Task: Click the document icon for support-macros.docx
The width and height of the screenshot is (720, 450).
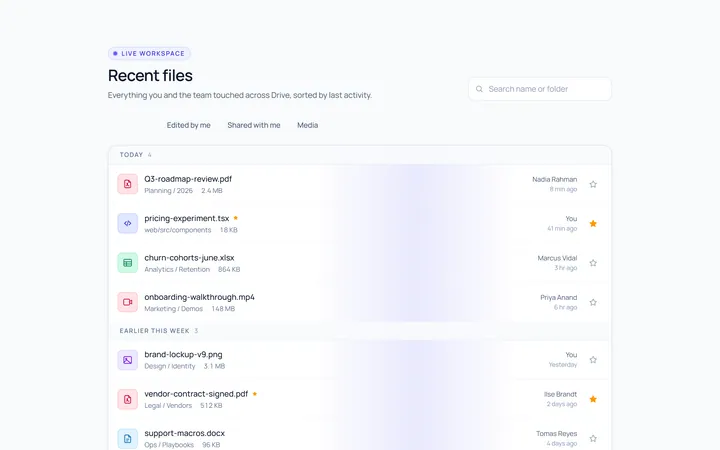Action: pos(128,439)
